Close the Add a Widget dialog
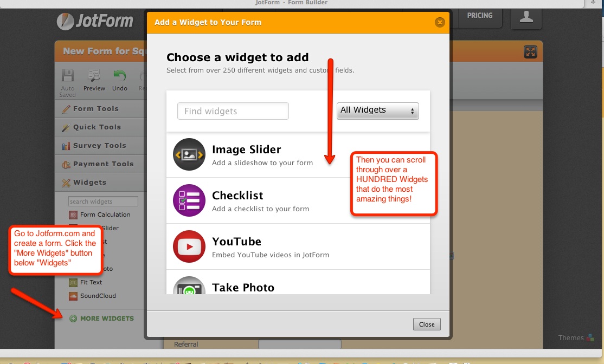The width and height of the screenshot is (604, 364). click(x=440, y=22)
